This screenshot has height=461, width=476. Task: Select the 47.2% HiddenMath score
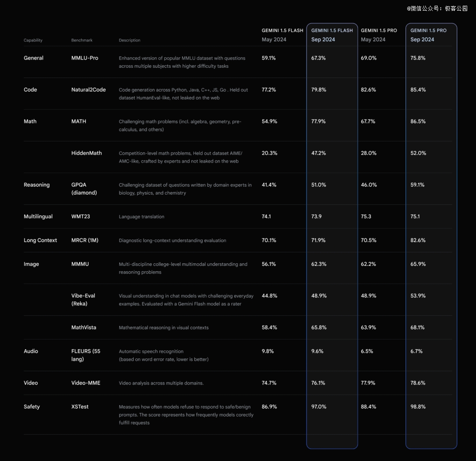(319, 153)
